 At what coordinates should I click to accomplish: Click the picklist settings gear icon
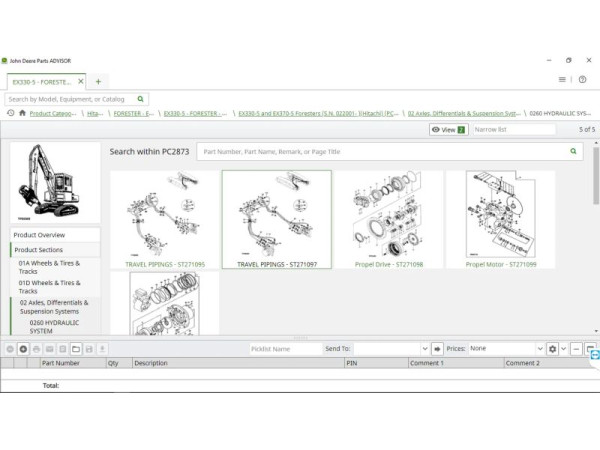pos(552,349)
